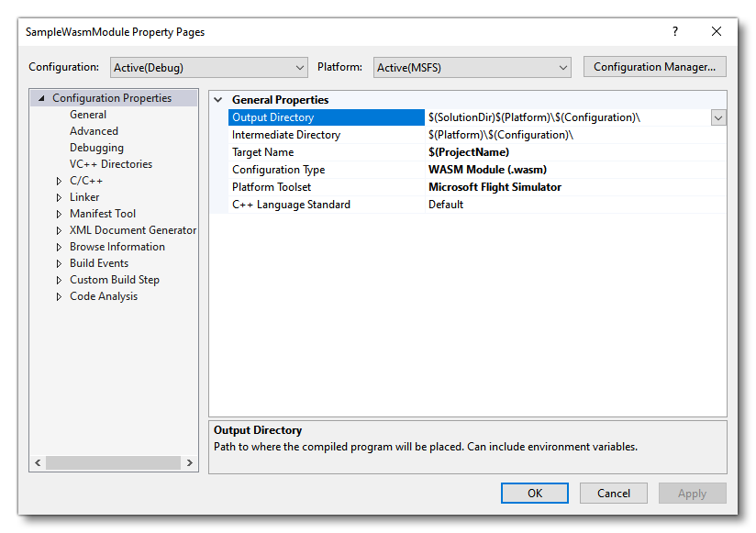Image resolution: width=756 pixels, height=533 pixels.
Task: Collapse the General Properties section
Action: pos(217,99)
